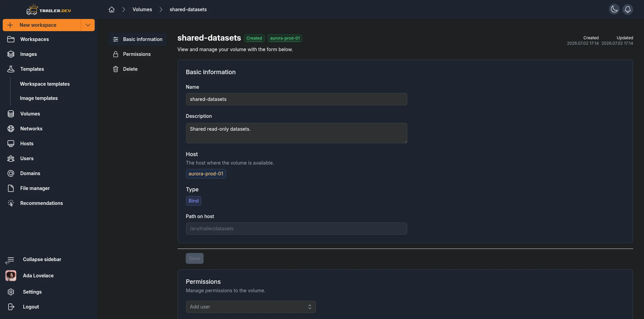
Task: Click the Recommendations sparkle icon
Action: click(x=11, y=203)
